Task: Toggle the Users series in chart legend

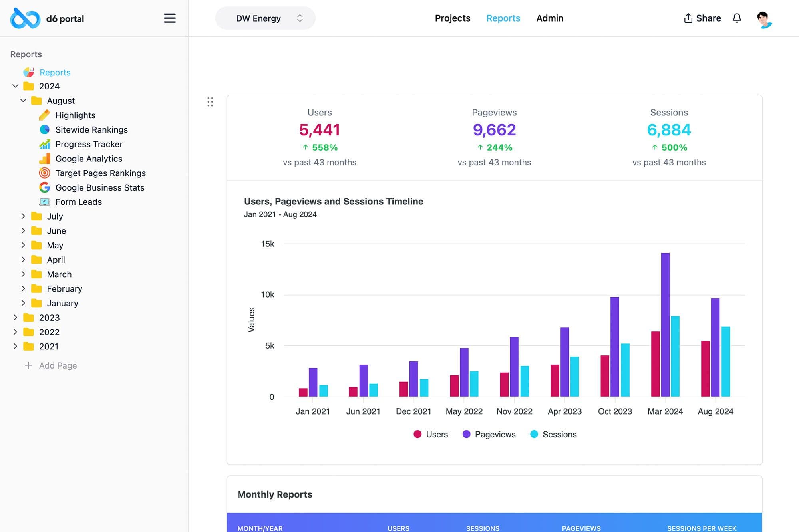Action: 431,434
